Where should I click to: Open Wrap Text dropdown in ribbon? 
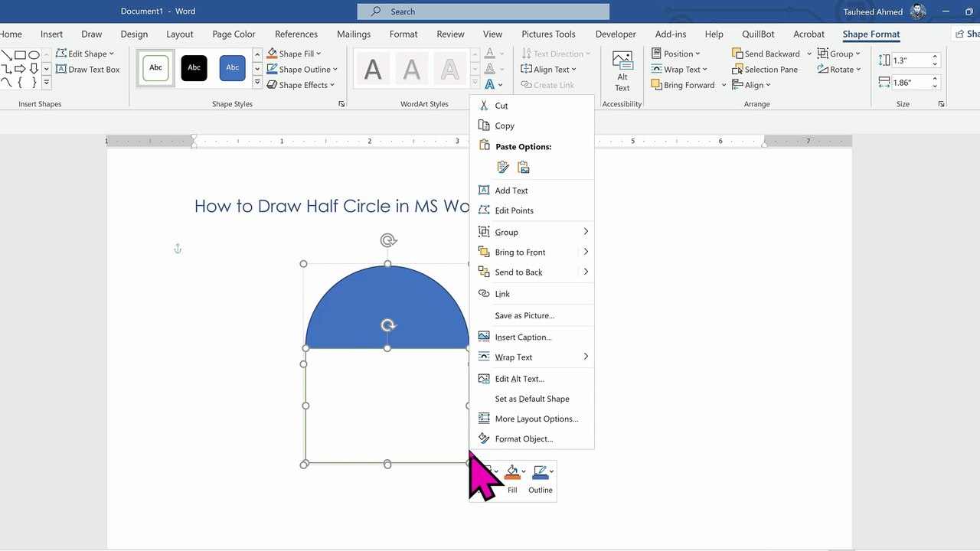tap(679, 70)
